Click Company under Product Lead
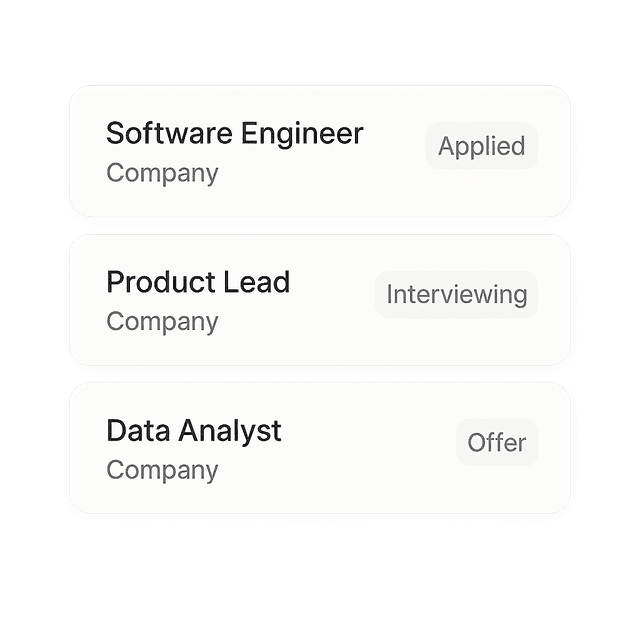This screenshot has width=640, height=640. pyautogui.click(x=162, y=322)
